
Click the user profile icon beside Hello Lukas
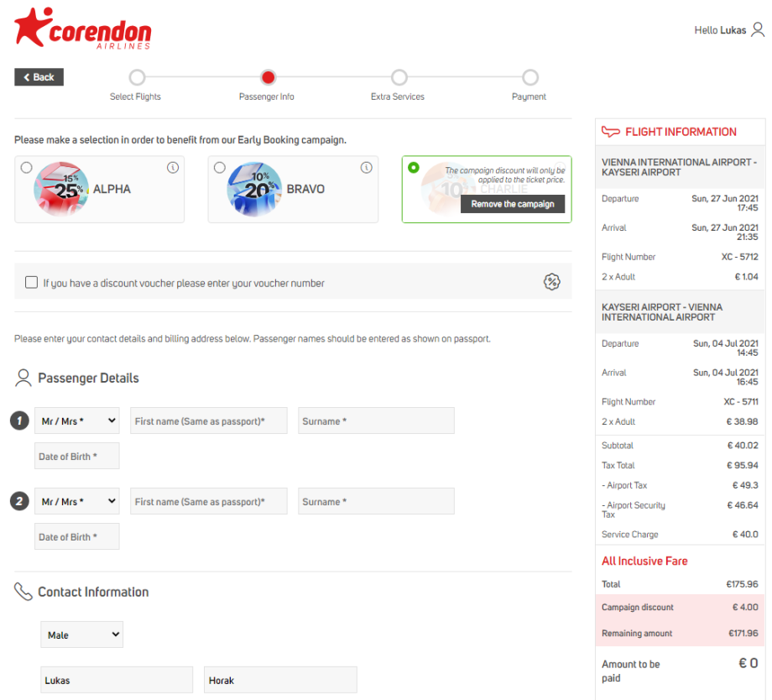tap(758, 30)
